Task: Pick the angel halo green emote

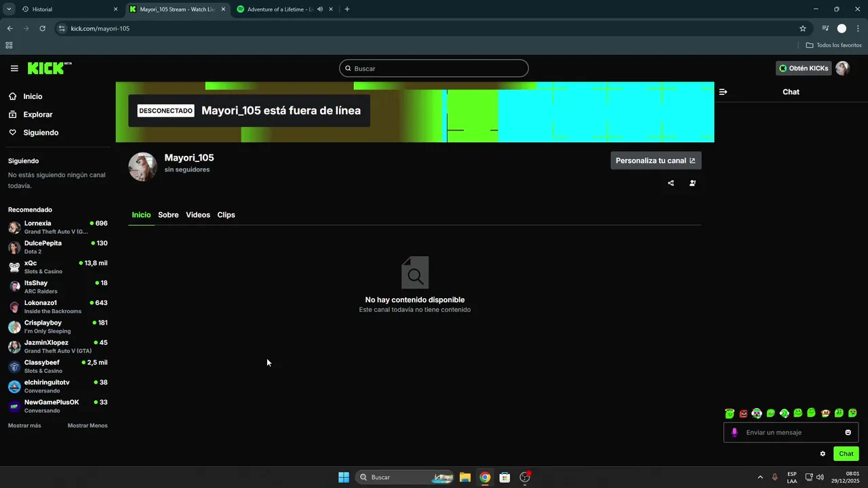Action: (x=730, y=413)
